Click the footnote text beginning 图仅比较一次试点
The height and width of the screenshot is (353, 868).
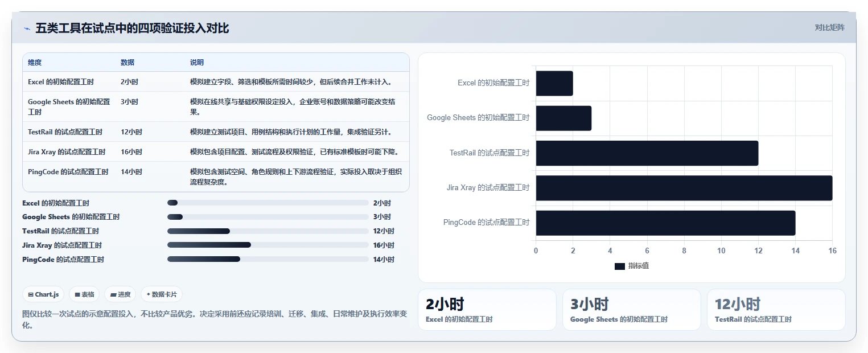click(x=215, y=319)
